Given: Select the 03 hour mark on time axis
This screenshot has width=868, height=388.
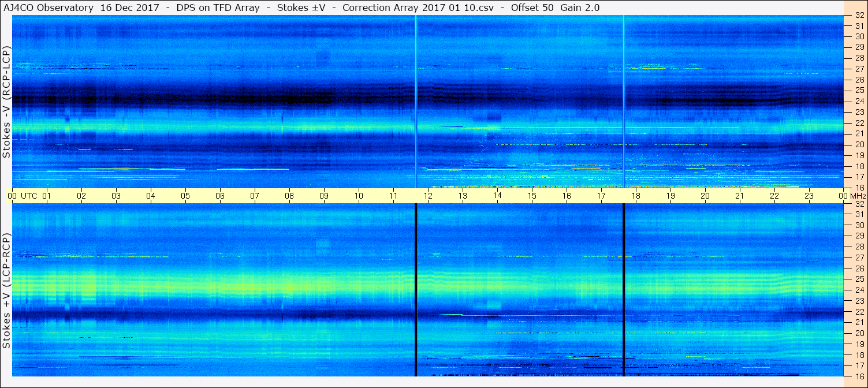Looking at the screenshot, I should (x=116, y=196).
